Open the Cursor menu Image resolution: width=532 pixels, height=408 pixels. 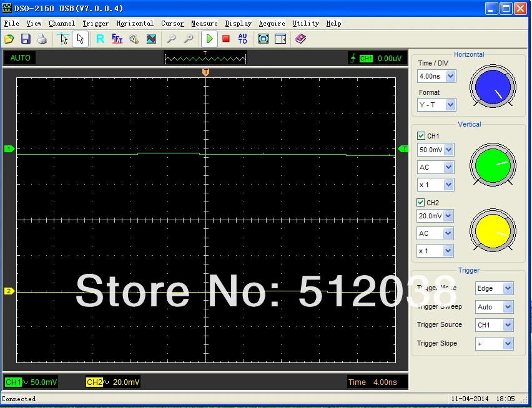tap(172, 23)
